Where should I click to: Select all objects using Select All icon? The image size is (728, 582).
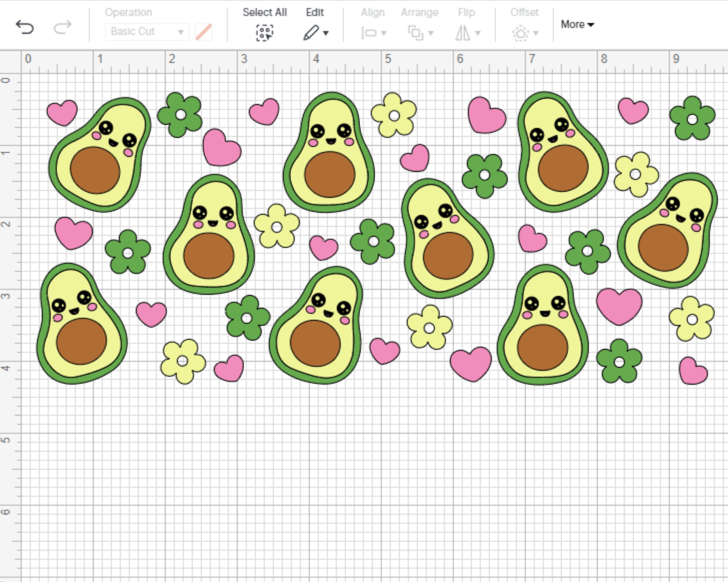(265, 33)
